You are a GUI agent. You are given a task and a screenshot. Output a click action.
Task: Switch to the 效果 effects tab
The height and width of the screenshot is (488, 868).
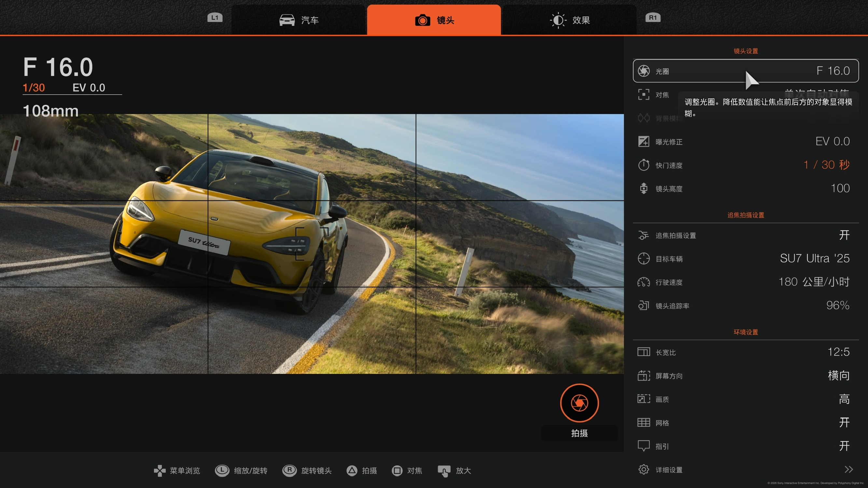(569, 20)
